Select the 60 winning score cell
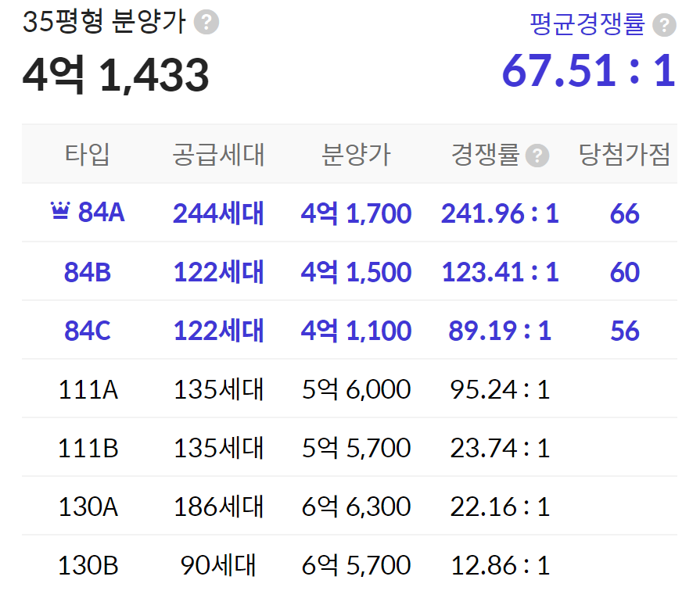 (x=625, y=272)
